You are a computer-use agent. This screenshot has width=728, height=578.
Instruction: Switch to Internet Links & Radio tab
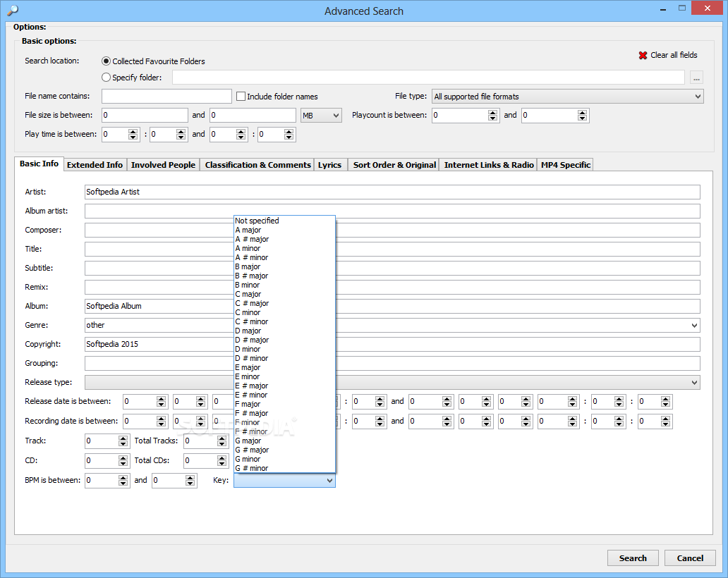coord(489,165)
